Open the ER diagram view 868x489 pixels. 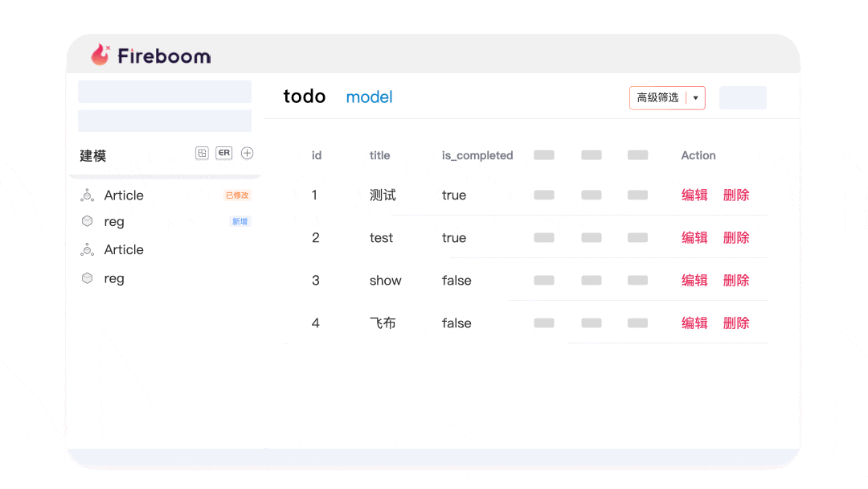224,154
